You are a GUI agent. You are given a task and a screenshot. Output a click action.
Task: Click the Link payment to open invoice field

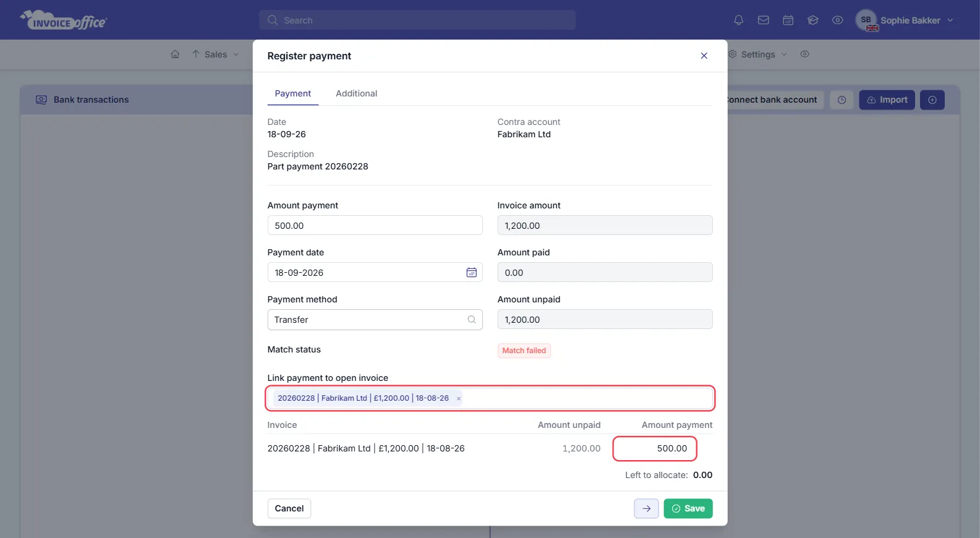(x=490, y=398)
